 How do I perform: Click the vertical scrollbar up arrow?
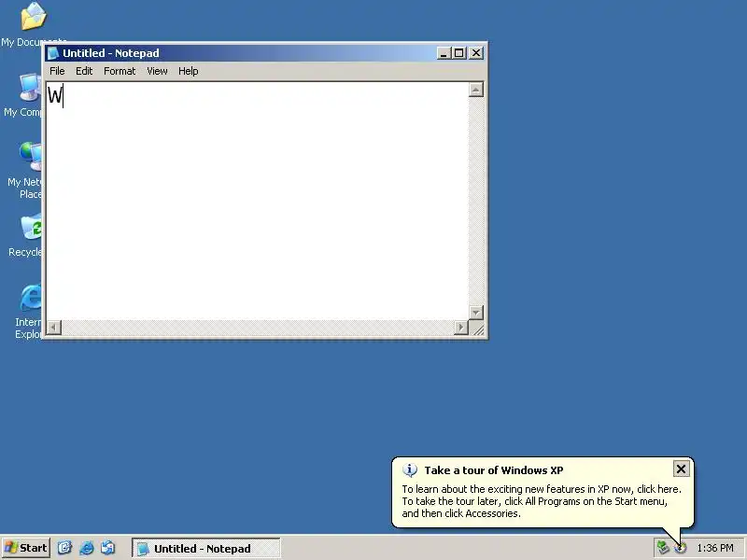tap(476, 90)
